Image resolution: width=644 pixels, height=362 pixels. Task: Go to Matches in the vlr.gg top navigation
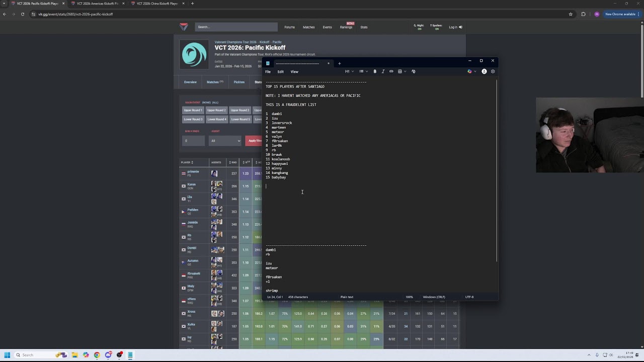point(309,27)
